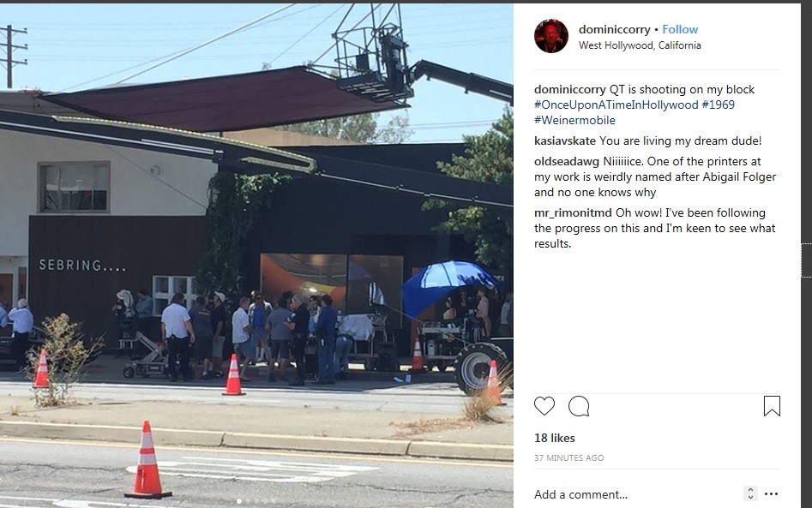
Task: Click the 37 minutes ago timestamp
Action: click(568, 457)
